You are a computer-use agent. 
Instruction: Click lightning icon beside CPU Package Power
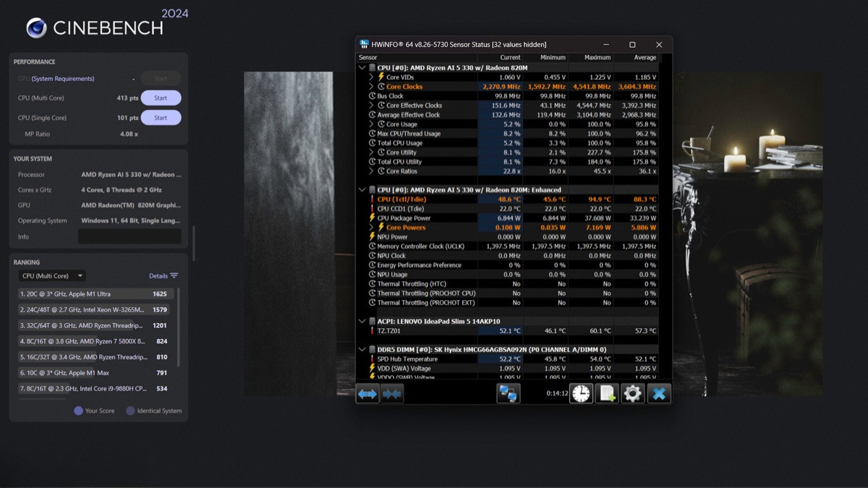coord(373,218)
